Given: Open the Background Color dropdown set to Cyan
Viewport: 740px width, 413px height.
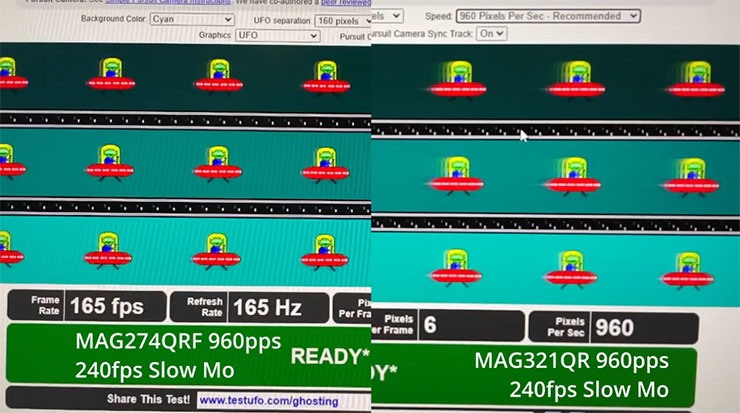Looking at the screenshot, I should (192, 19).
